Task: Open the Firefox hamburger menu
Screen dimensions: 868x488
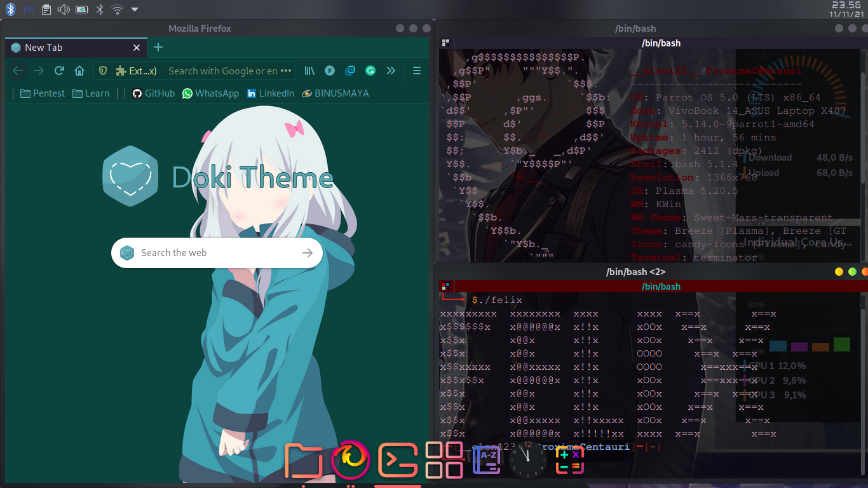Action: coord(417,71)
